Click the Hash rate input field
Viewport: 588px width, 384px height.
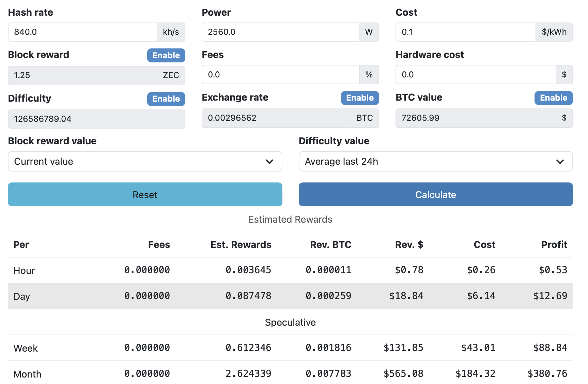[82, 32]
